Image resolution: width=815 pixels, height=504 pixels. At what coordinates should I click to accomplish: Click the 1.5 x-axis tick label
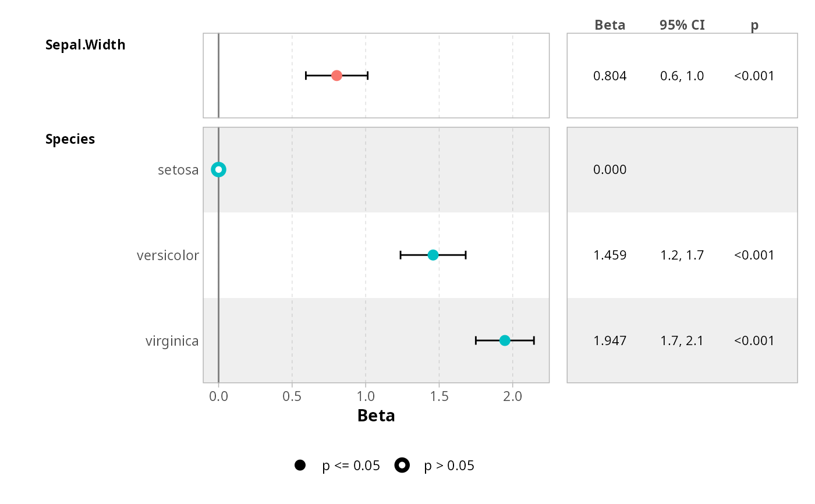439,396
